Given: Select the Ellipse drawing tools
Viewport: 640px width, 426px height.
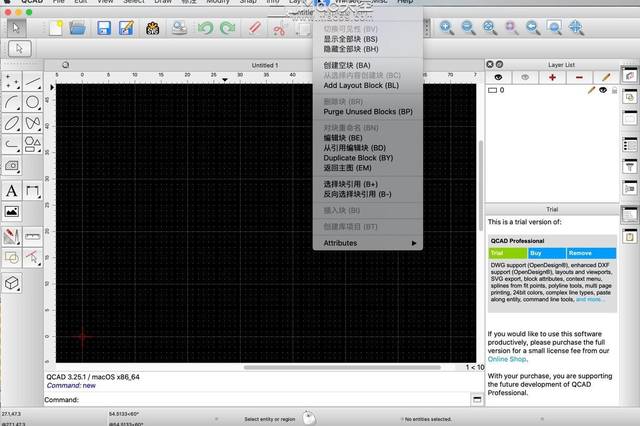Looking at the screenshot, I should click(x=12, y=123).
